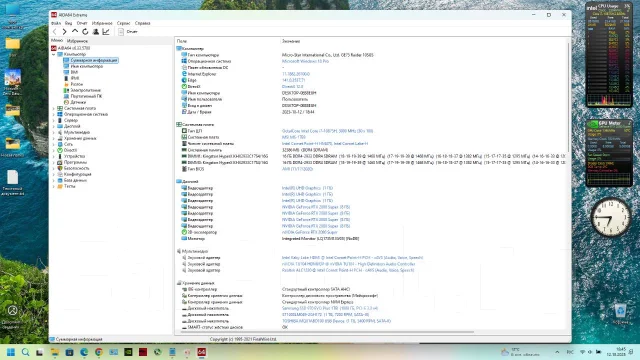640x360 pixels.
Task: Click the База данных icon in the tree
Action: 60,180
